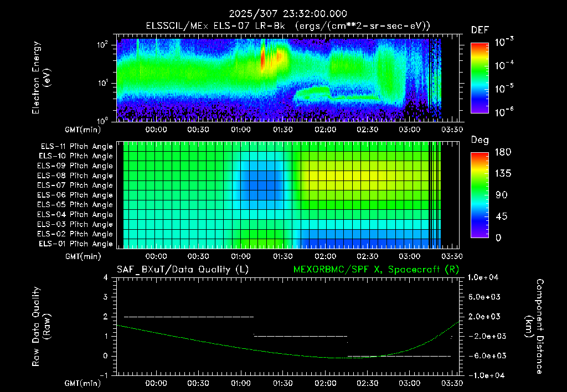Click GMT(min) label under the pitch angle panel

point(83,256)
